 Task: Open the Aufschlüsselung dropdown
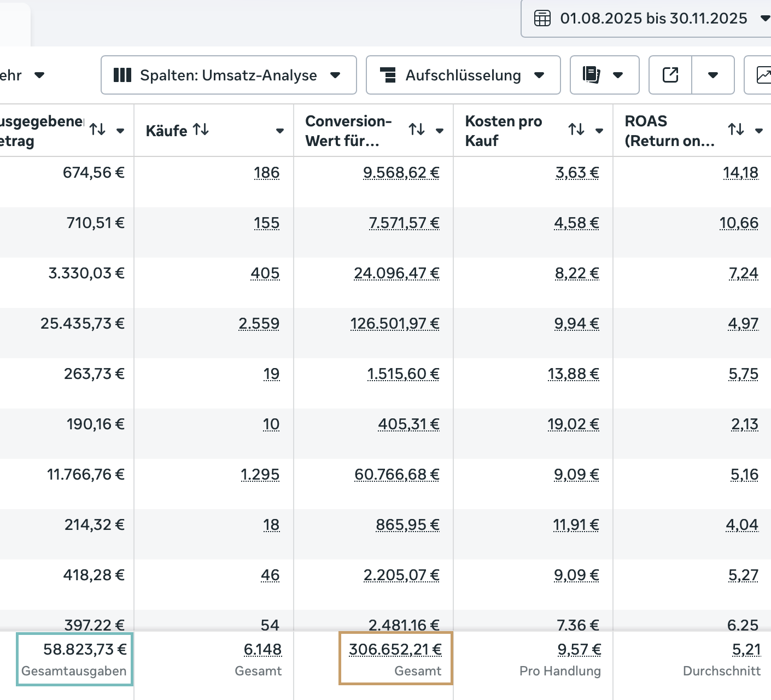(x=463, y=75)
